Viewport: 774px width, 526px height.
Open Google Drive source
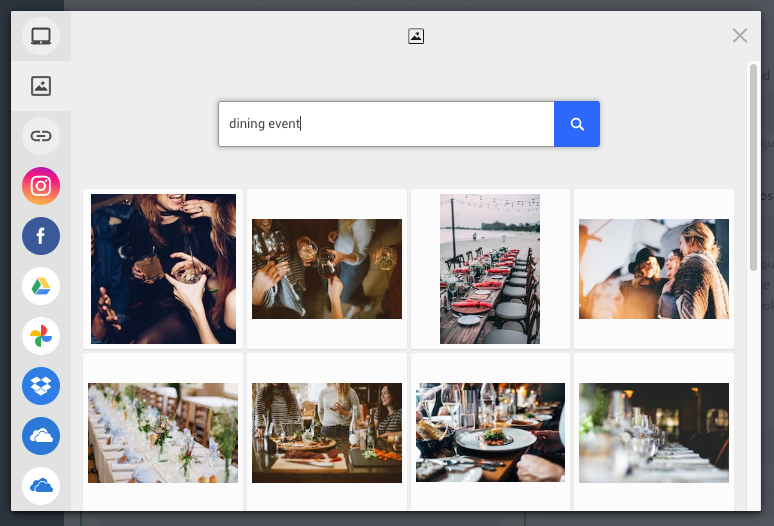(x=41, y=286)
